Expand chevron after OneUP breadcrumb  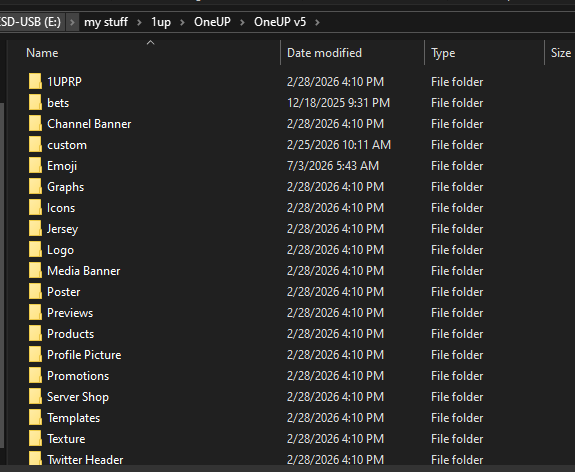click(x=242, y=22)
